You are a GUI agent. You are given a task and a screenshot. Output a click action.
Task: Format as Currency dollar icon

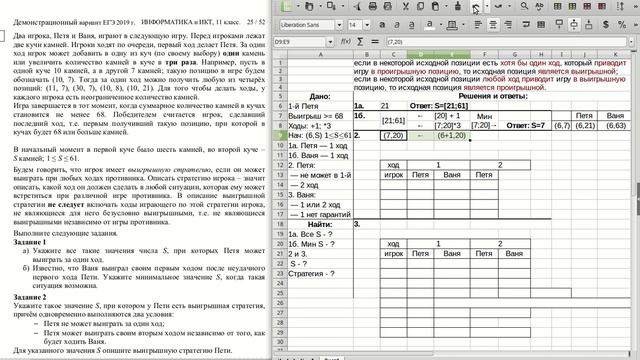pyautogui.click(x=606, y=25)
